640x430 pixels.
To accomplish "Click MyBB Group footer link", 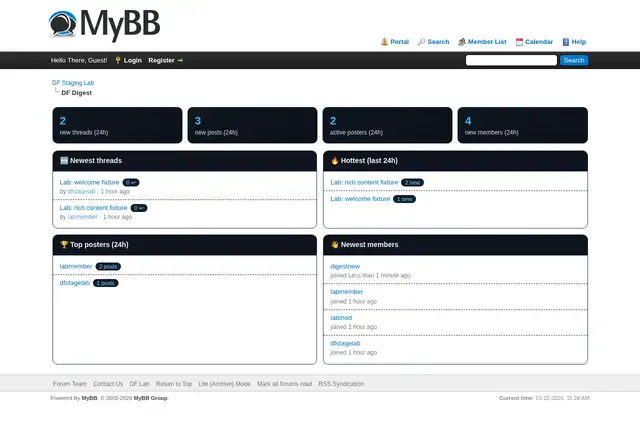I will click(x=151, y=398).
